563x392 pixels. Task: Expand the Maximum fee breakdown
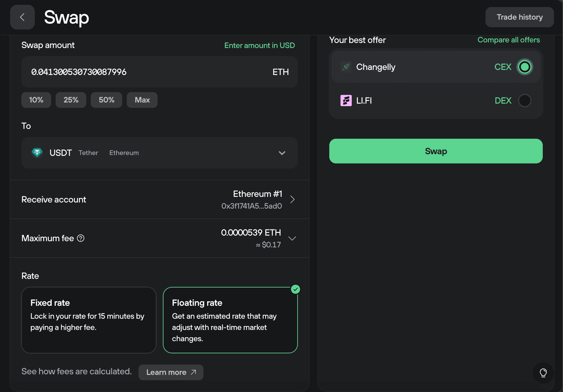292,238
